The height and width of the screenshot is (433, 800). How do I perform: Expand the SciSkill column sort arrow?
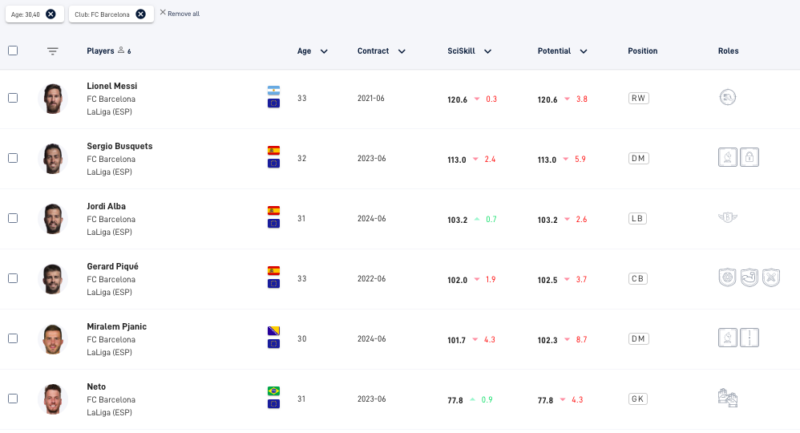tap(488, 51)
